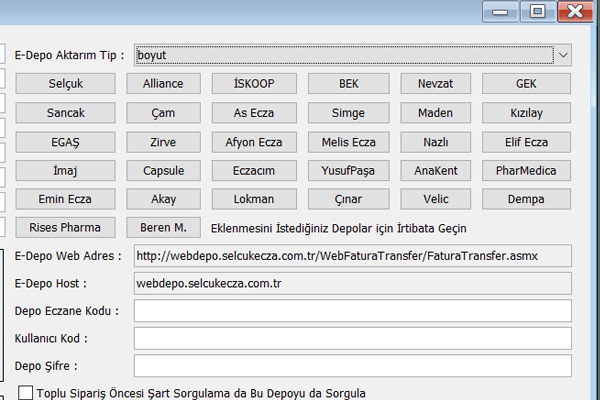Select the Zirve depot button
This screenshot has height=400, width=600.
point(163,142)
